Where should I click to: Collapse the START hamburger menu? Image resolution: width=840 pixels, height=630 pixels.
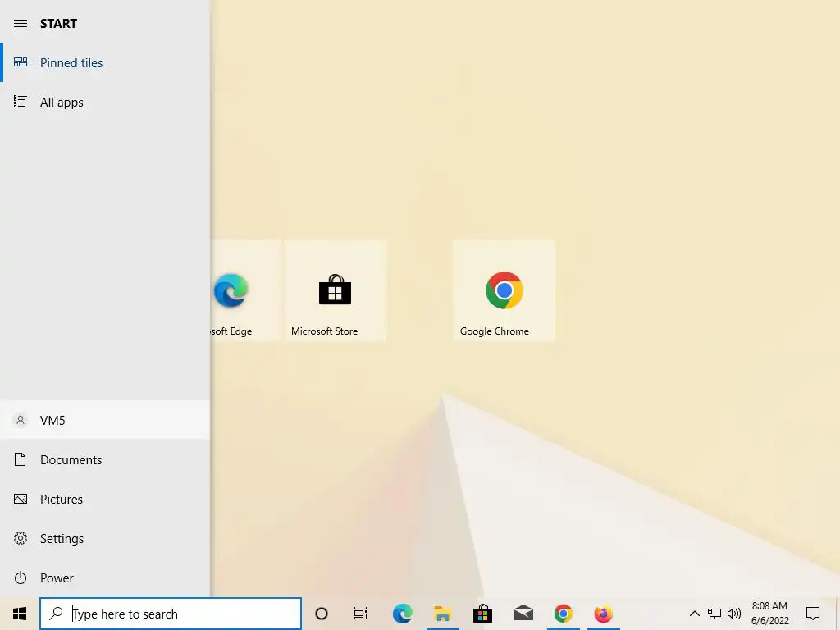21,24
